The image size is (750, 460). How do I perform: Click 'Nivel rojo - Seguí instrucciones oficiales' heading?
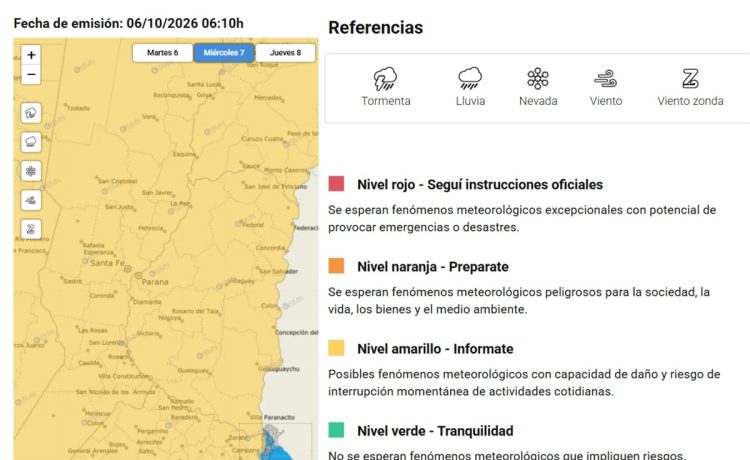click(480, 185)
